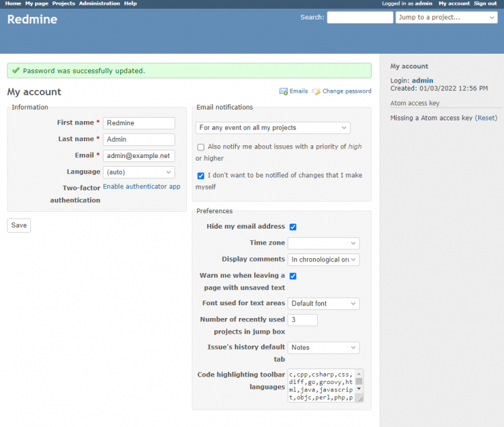Viewport: 504px width, 427px height.
Task: Open Help in top menu
Action: (130, 3)
